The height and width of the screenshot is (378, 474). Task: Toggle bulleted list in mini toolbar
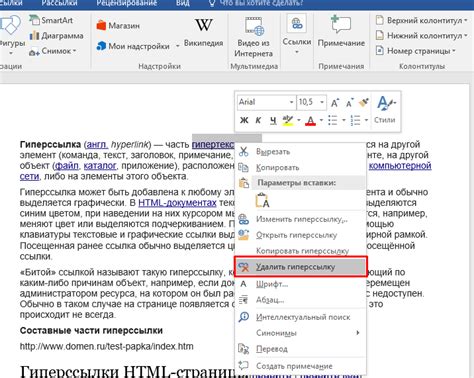[x=333, y=120]
